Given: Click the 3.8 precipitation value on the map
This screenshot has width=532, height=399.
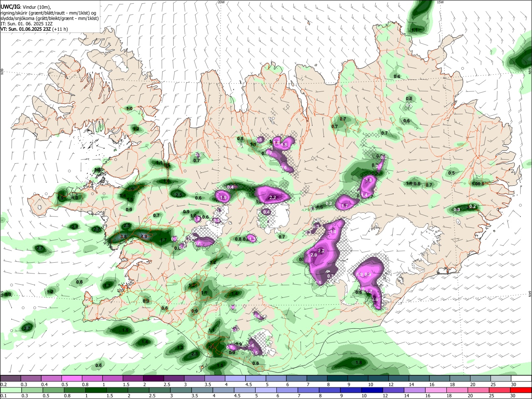Looking at the screenshot, I should (x=123, y=236).
